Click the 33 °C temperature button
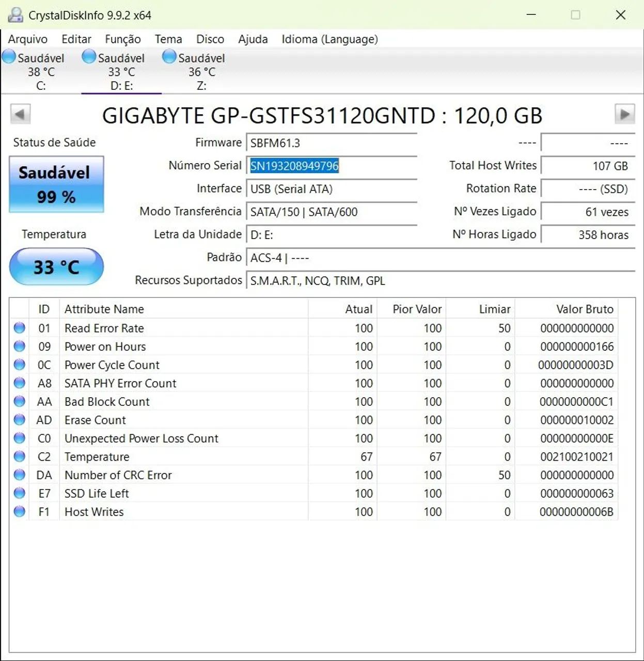Image resolution: width=644 pixels, height=661 pixels. click(x=56, y=266)
